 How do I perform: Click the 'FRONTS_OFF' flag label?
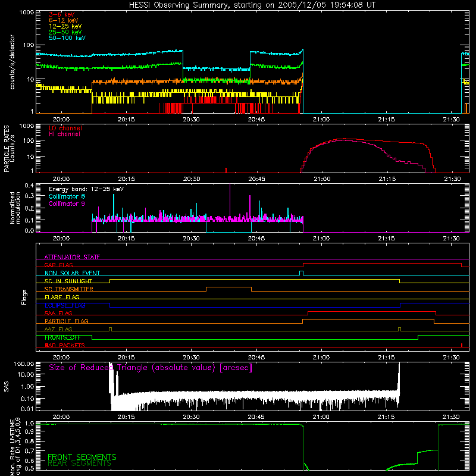pos(62,337)
